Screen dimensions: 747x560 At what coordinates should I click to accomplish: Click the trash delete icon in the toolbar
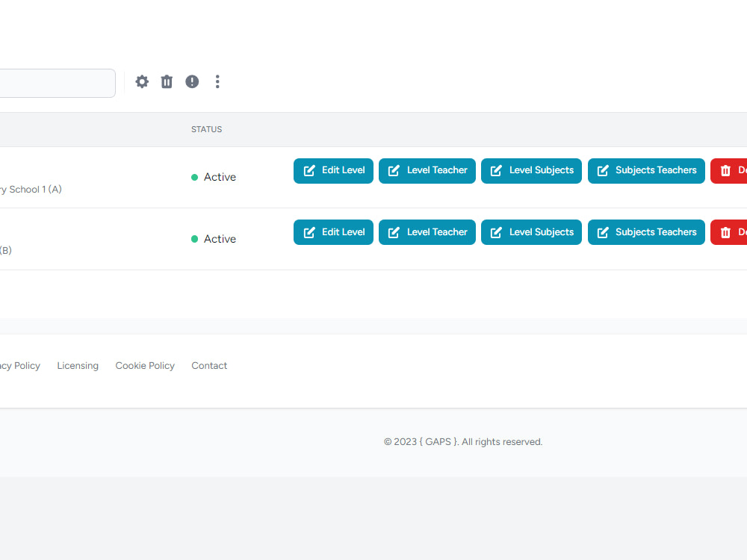(167, 82)
